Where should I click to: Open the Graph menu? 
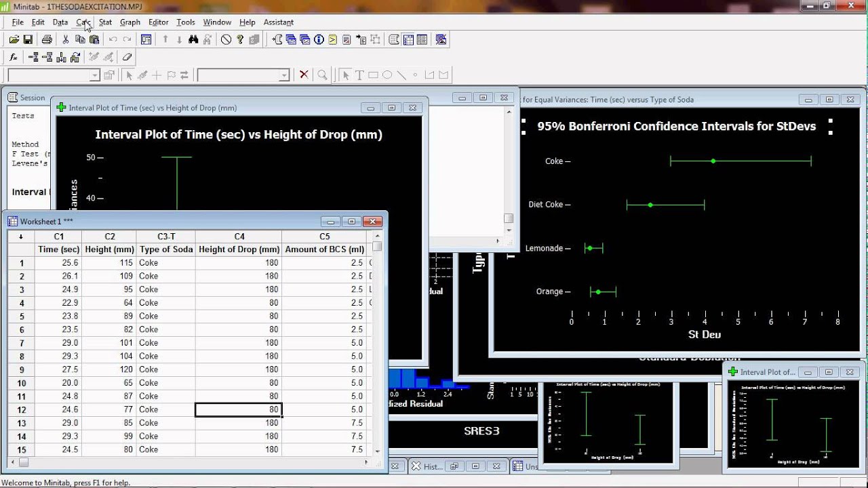tap(130, 22)
